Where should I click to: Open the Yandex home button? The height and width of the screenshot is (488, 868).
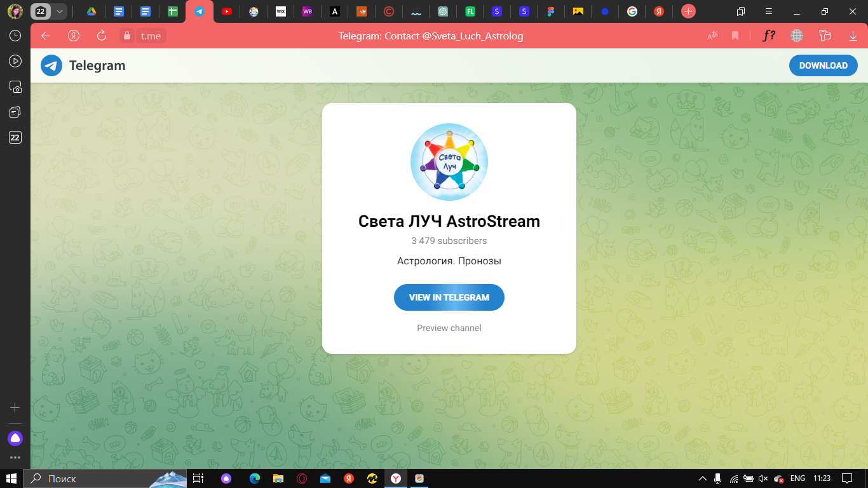74,36
